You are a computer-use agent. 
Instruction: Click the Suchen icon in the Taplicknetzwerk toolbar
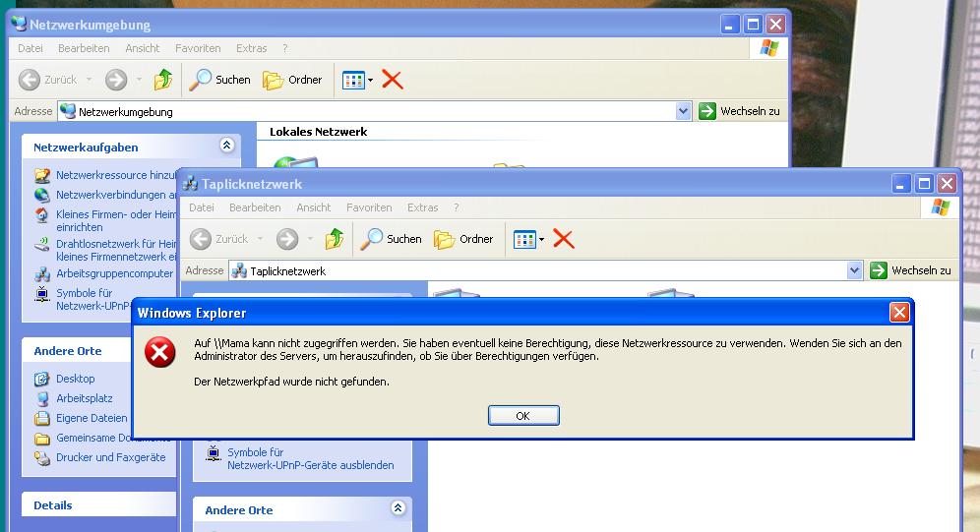[x=372, y=239]
